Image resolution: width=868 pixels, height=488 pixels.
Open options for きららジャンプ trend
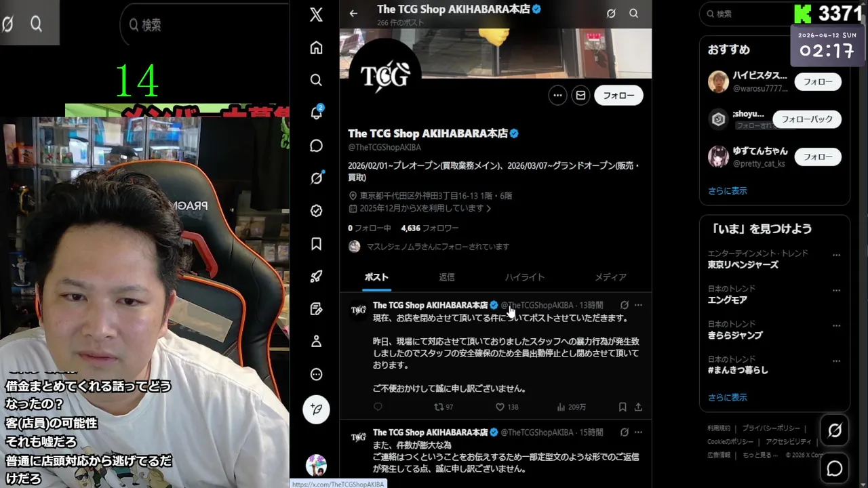(836, 325)
